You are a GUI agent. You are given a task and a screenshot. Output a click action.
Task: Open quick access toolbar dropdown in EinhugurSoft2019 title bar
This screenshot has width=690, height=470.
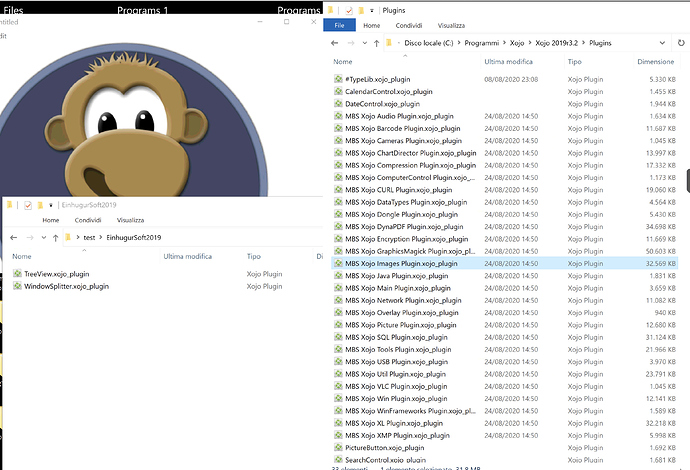[51, 205]
